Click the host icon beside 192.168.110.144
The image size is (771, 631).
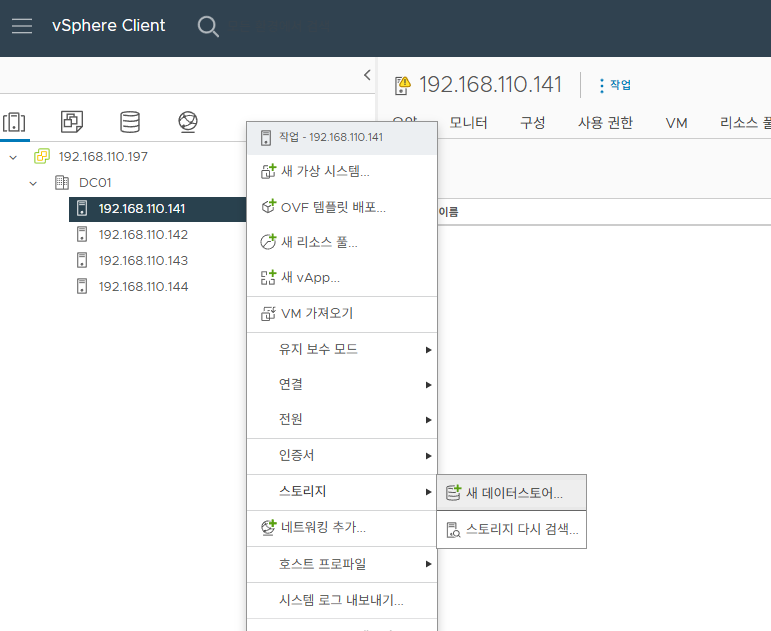coord(82,286)
